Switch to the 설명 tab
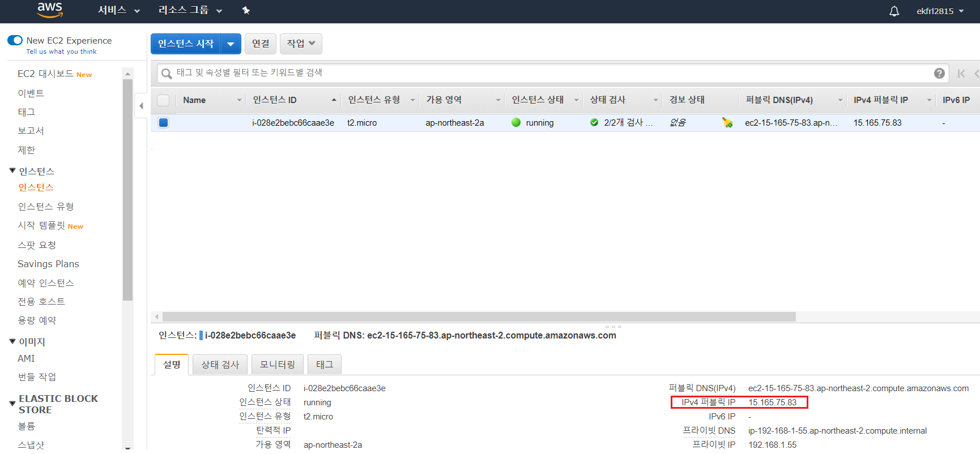This screenshot has width=980, height=454. point(172,365)
